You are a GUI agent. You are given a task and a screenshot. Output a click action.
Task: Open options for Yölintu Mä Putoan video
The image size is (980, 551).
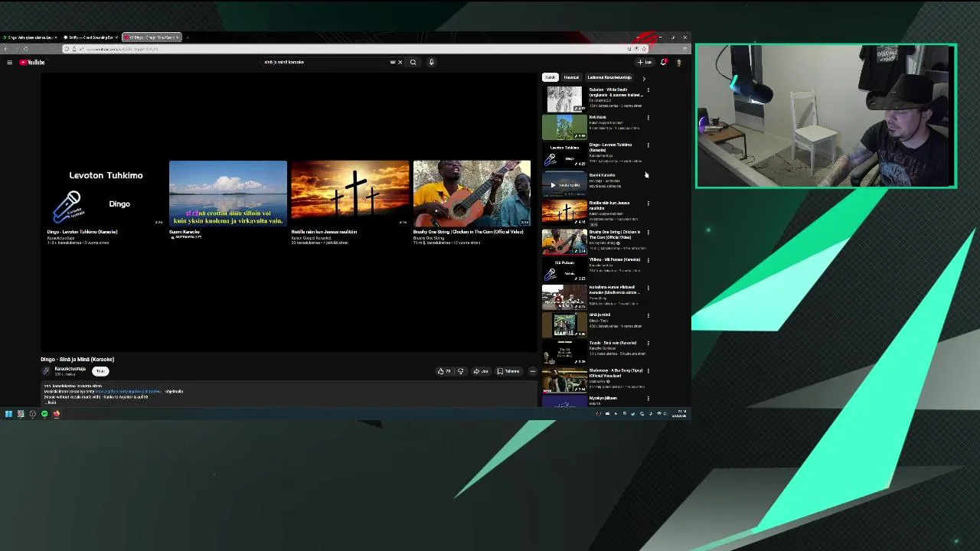coord(648,259)
